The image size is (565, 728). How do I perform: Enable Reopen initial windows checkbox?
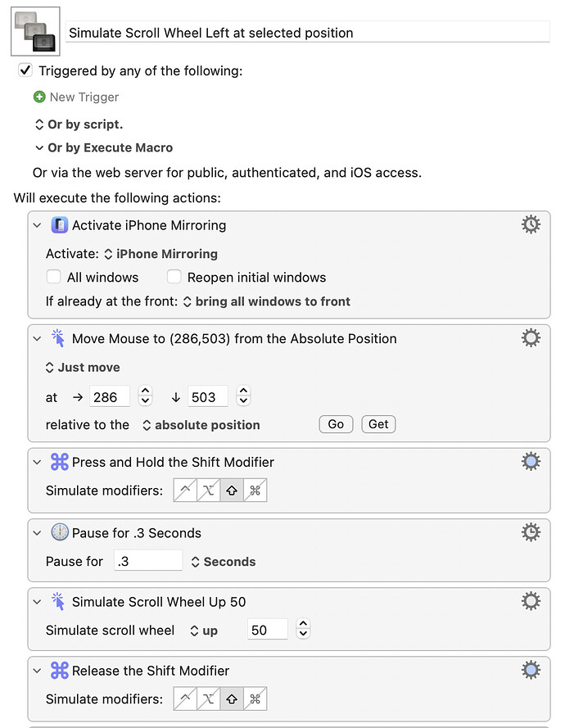(174, 277)
